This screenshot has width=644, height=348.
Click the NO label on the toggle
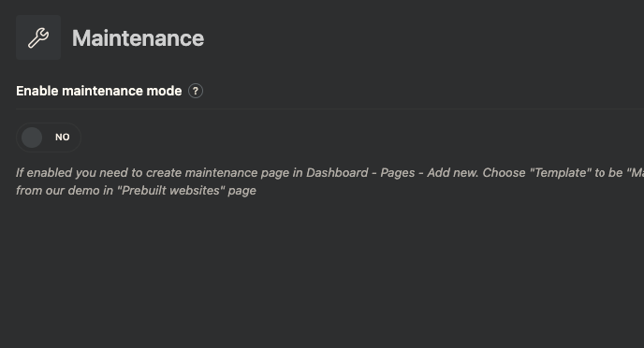point(63,138)
